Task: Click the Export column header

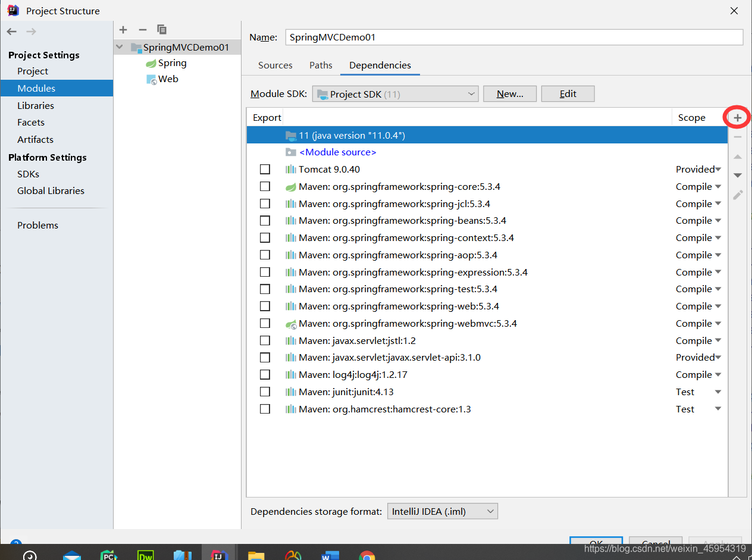Action: (x=267, y=118)
